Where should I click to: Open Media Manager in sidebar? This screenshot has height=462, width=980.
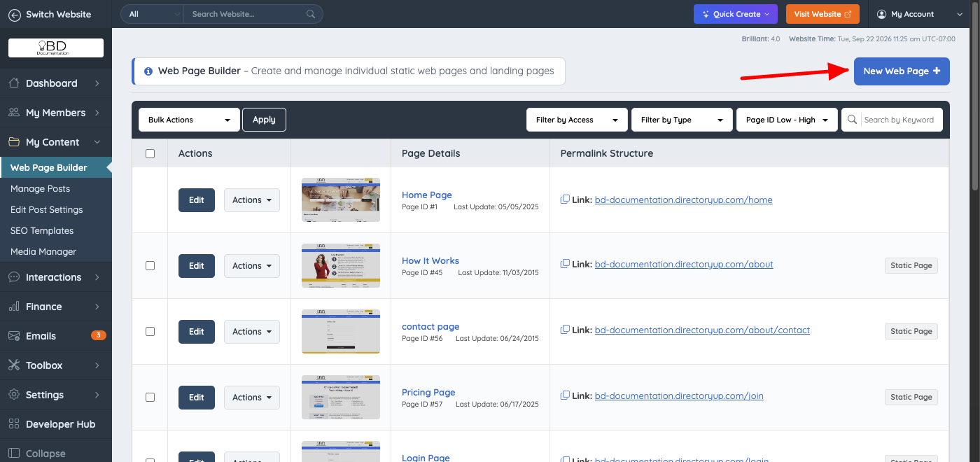(43, 251)
